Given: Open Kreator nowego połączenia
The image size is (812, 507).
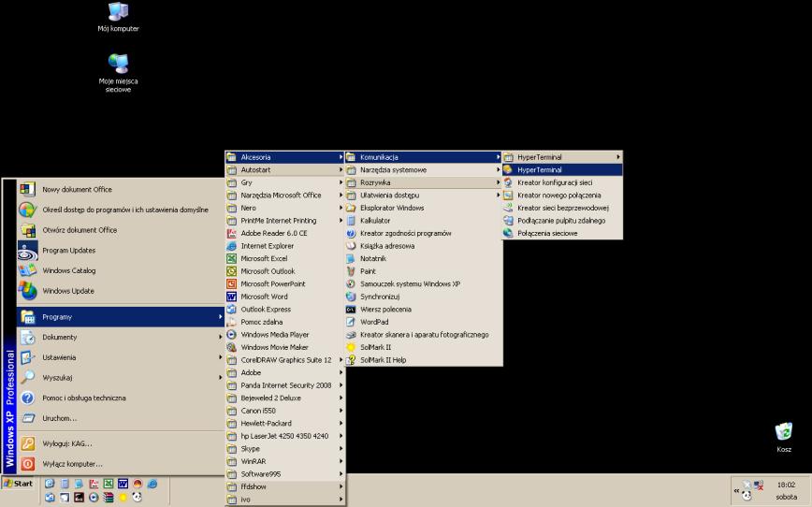Looking at the screenshot, I should coord(562,196).
